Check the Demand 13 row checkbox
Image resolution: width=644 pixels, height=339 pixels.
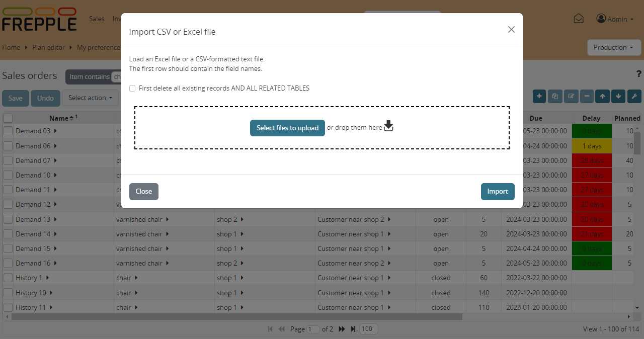(x=8, y=219)
